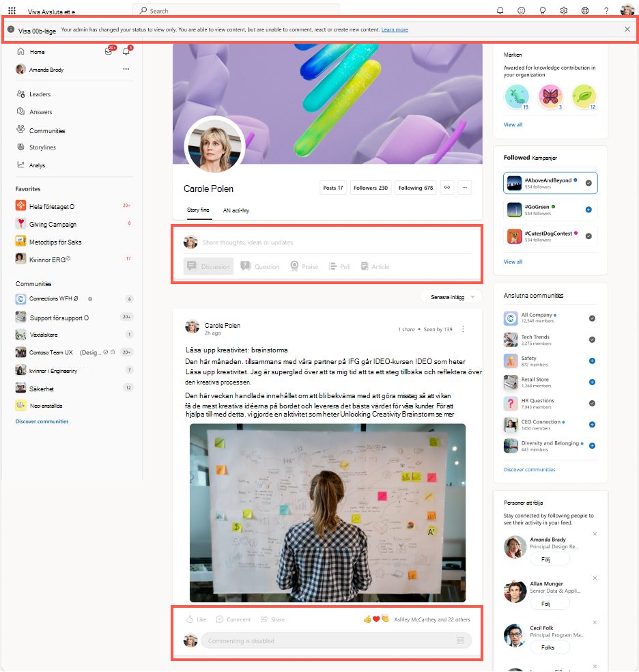The width and height of the screenshot is (639, 672).
Task: Click the leaf badge with 12
Action: (x=584, y=96)
